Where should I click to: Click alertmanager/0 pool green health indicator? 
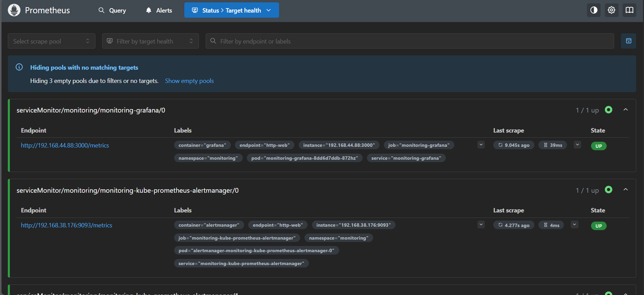coord(609,190)
